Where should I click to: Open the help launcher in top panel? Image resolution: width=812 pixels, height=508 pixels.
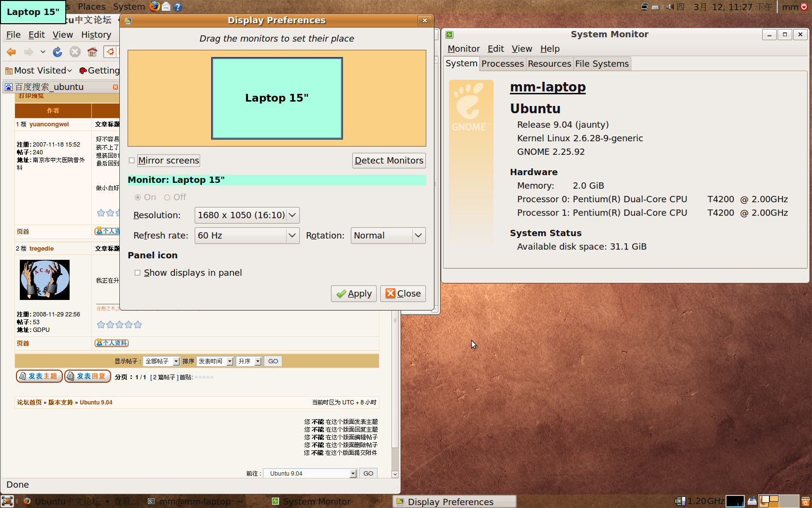coord(178,7)
